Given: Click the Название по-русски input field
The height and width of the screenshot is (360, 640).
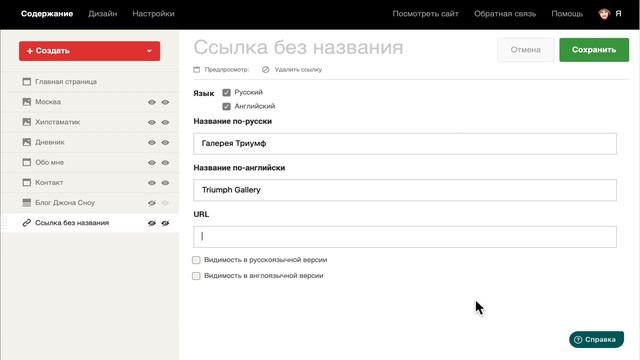Looking at the screenshot, I should tap(405, 144).
